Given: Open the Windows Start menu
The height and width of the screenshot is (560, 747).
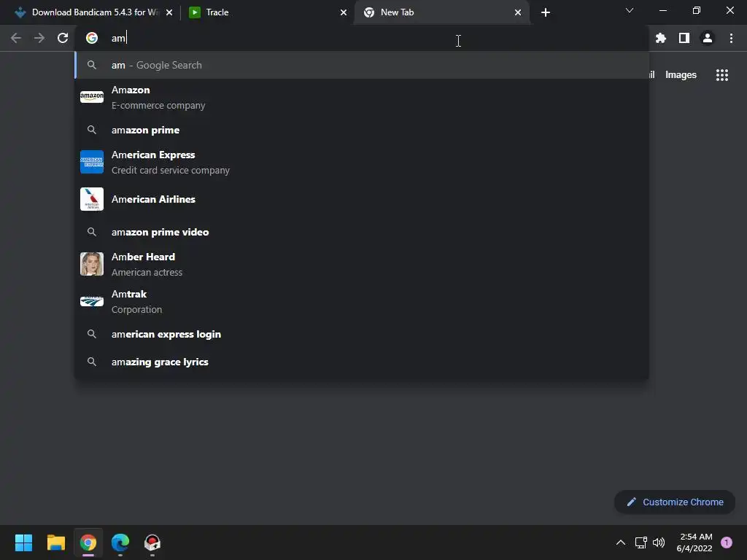Looking at the screenshot, I should tap(23, 542).
